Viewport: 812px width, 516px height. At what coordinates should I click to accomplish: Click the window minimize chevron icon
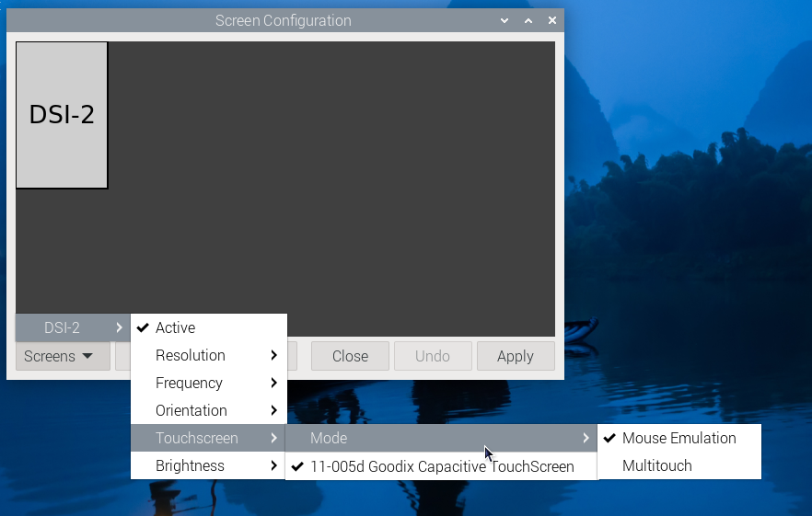coord(505,20)
